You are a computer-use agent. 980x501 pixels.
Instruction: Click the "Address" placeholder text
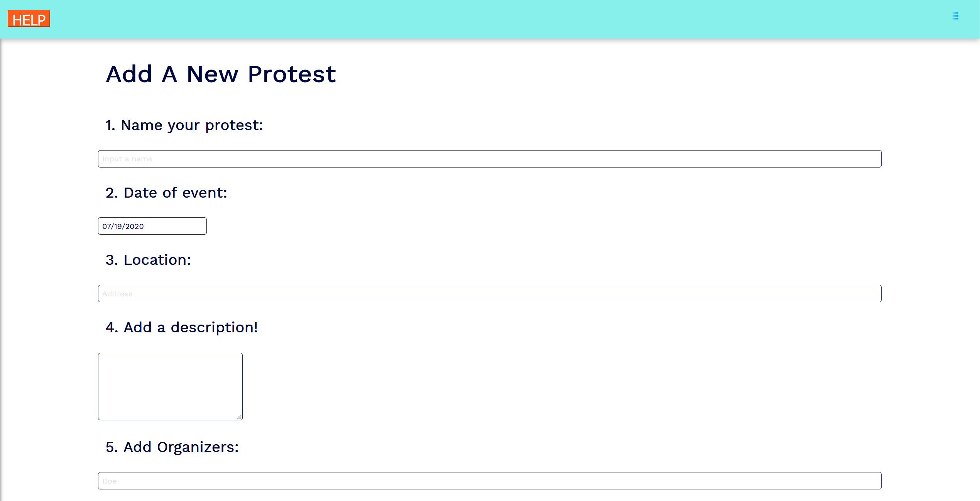(117, 294)
